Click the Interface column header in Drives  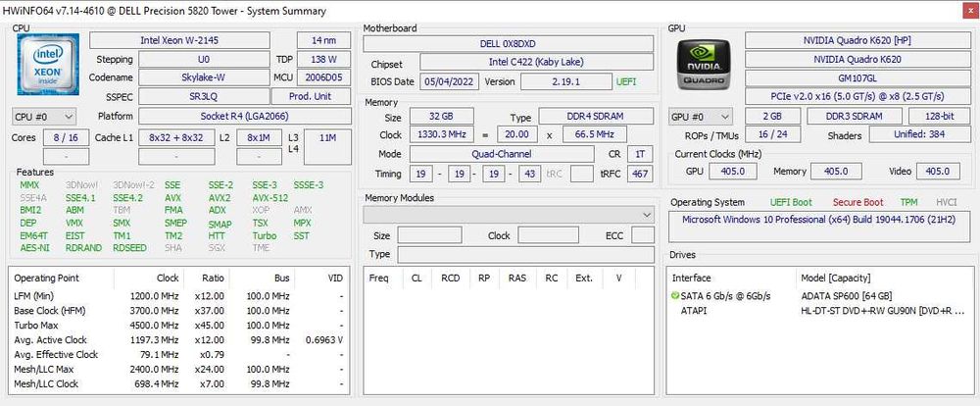coord(732,278)
